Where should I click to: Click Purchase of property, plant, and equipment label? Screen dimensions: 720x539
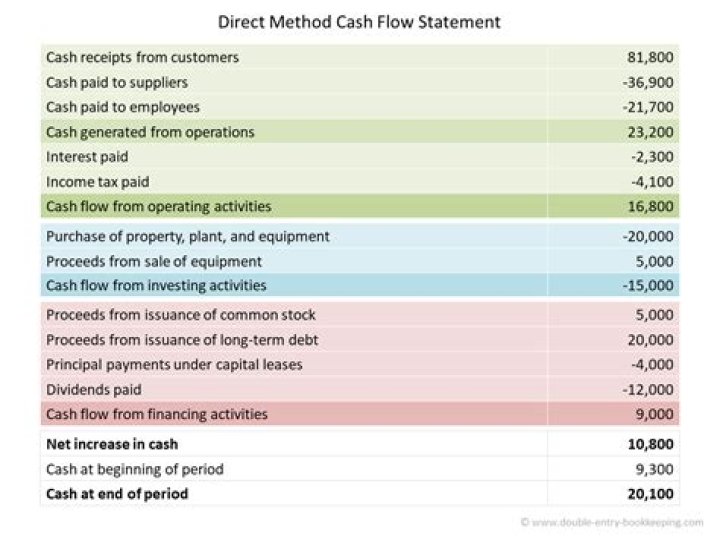pos(188,237)
